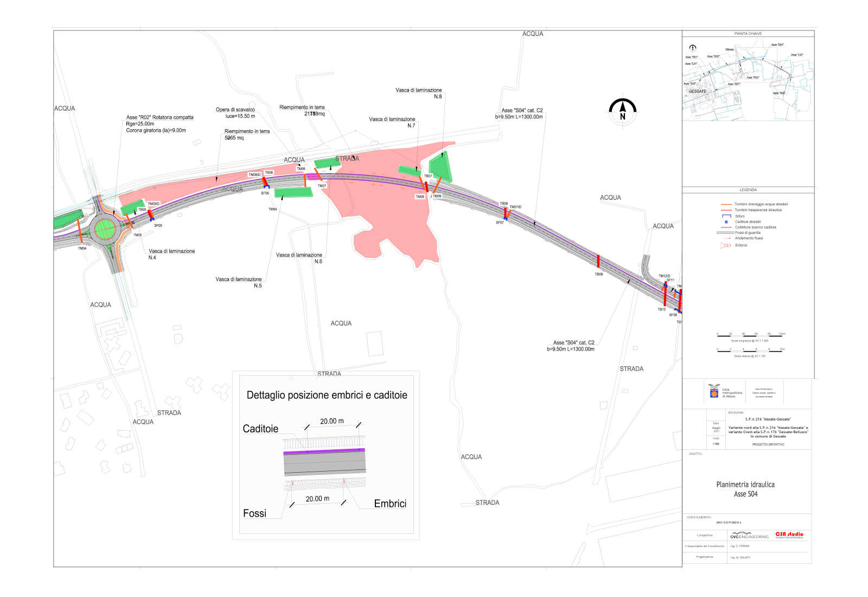The image size is (868, 597).
Task: Click the 'TB07' culvert label
Action: click(428, 176)
